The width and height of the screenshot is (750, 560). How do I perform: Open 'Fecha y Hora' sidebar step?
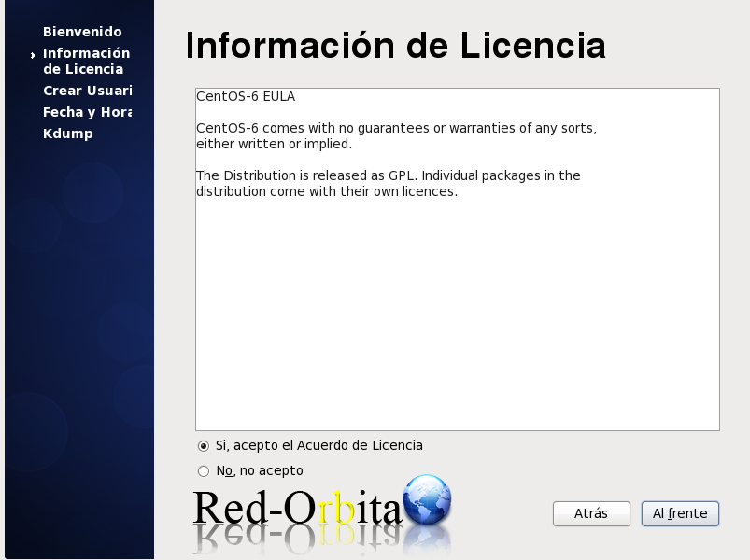88,112
